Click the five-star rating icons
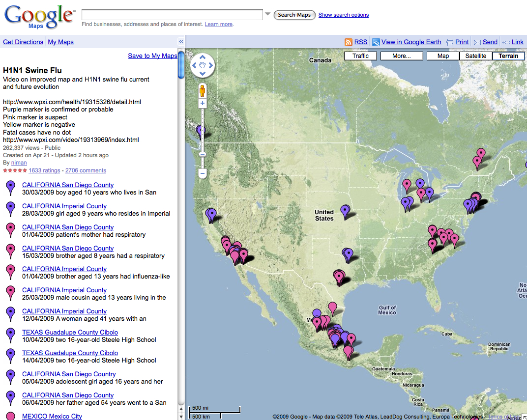This screenshot has height=420, width=527. click(x=15, y=170)
